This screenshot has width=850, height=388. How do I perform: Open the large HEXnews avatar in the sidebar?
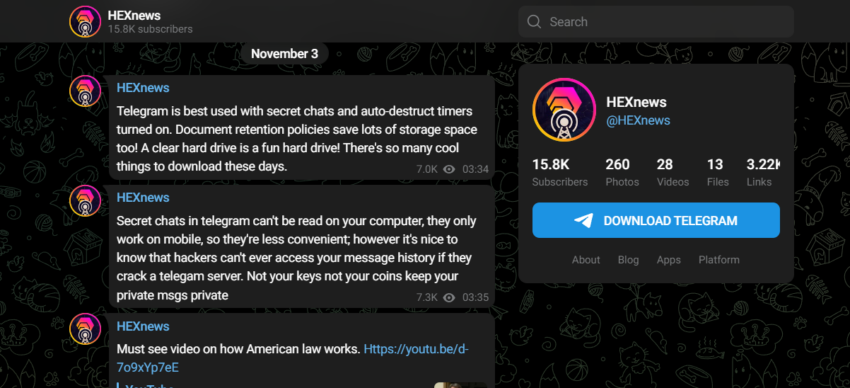coord(564,110)
